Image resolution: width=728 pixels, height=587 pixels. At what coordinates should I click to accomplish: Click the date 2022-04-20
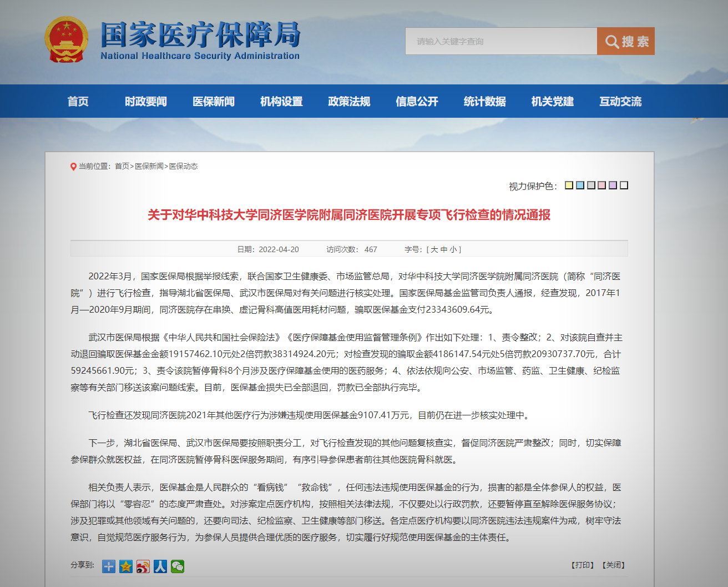pos(279,249)
